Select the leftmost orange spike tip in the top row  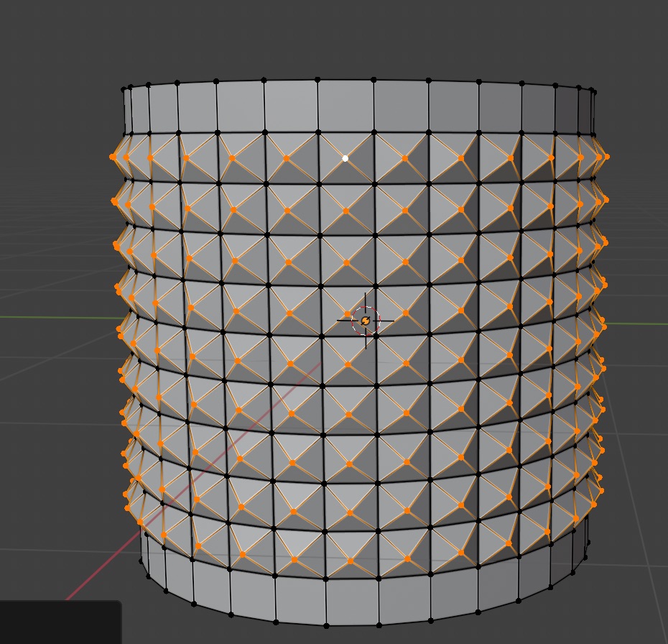(113, 157)
